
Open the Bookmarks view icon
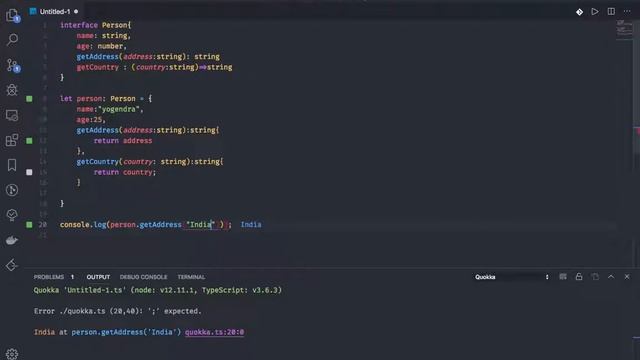click(x=12, y=165)
